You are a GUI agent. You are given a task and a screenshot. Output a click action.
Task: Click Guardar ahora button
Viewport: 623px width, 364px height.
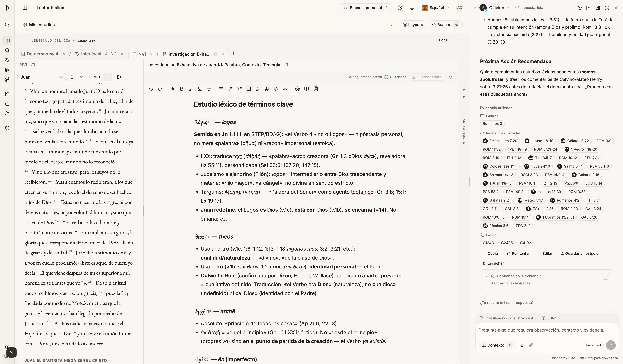pyautogui.click(x=427, y=77)
